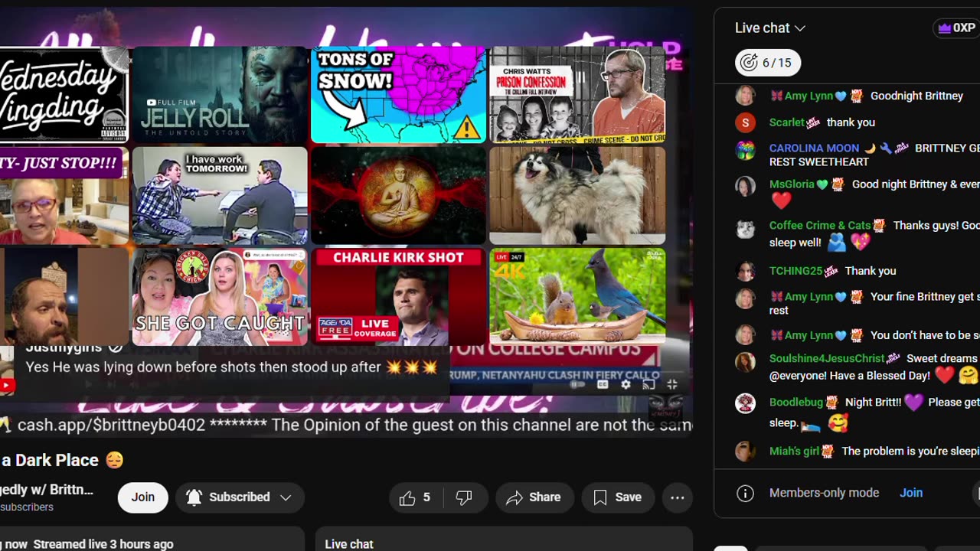The height and width of the screenshot is (551, 980).
Task: Expand the Subscribed notification dropdown
Action: coord(240,497)
